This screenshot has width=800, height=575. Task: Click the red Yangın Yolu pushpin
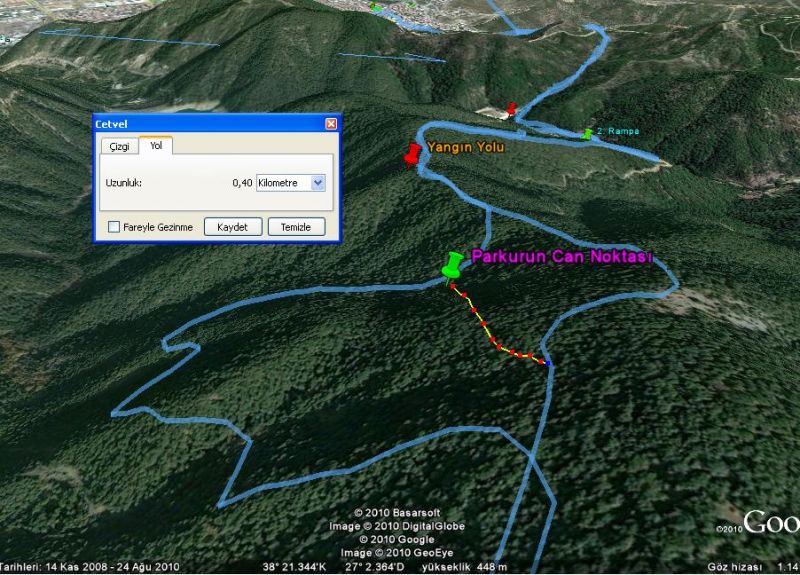coord(412,154)
